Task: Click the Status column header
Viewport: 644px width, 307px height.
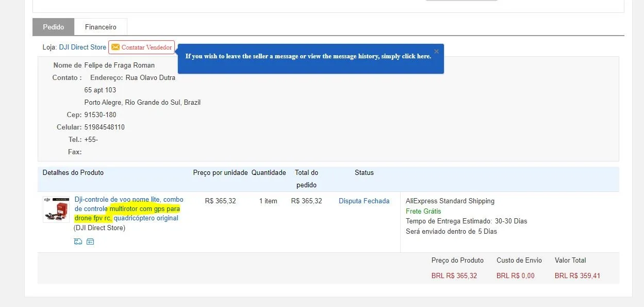Action: point(364,172)
